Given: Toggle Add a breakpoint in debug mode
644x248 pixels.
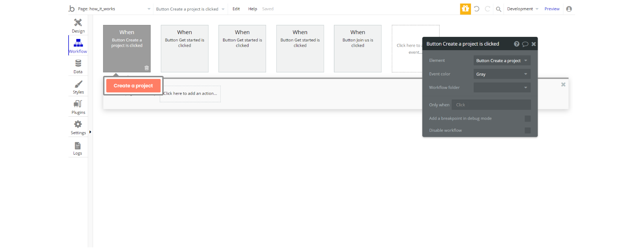Looking at the screenshot, I should pos(528,119).
